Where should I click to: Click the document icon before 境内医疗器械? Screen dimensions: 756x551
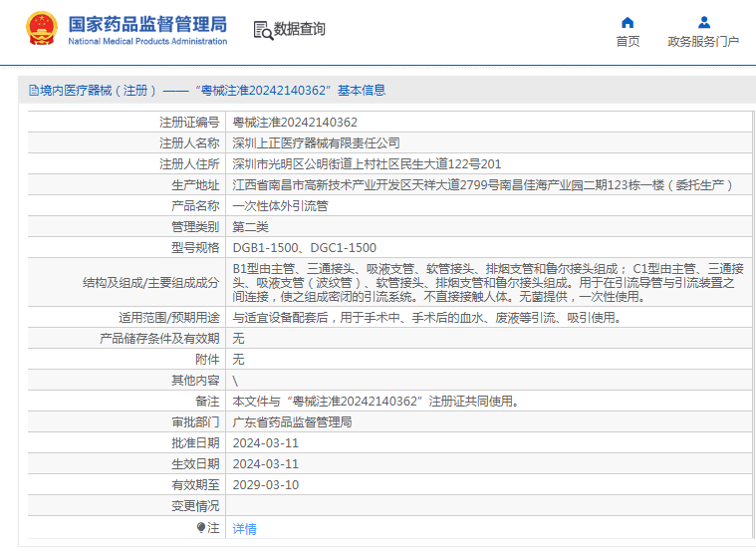point(33,91)
